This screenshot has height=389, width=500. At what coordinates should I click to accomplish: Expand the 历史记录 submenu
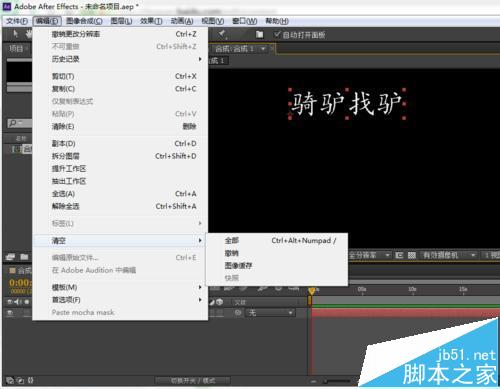click(x=120, y=59)
